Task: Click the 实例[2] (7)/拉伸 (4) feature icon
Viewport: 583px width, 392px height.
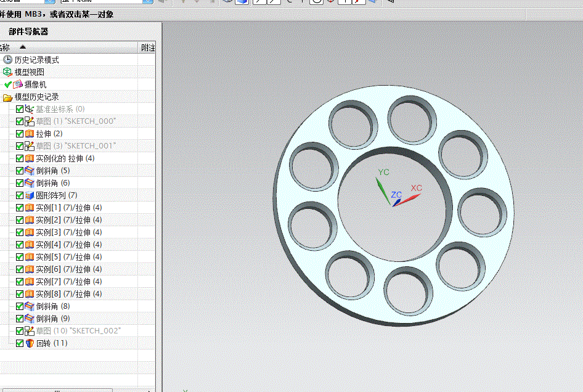Action: click(30, 220)
